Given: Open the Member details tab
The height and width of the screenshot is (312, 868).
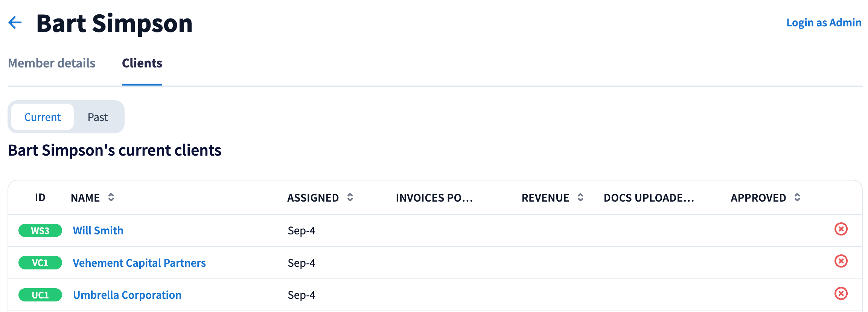Looking at the screenshot, I should (52, 63).
